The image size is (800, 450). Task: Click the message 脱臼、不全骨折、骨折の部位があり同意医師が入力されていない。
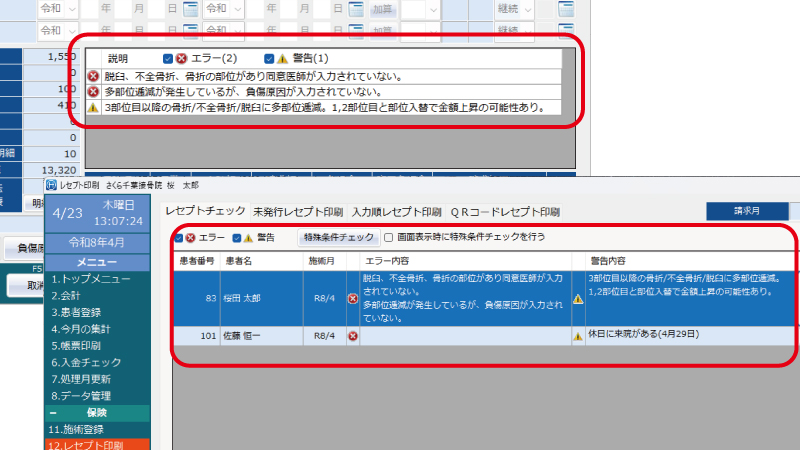(254, 77)
